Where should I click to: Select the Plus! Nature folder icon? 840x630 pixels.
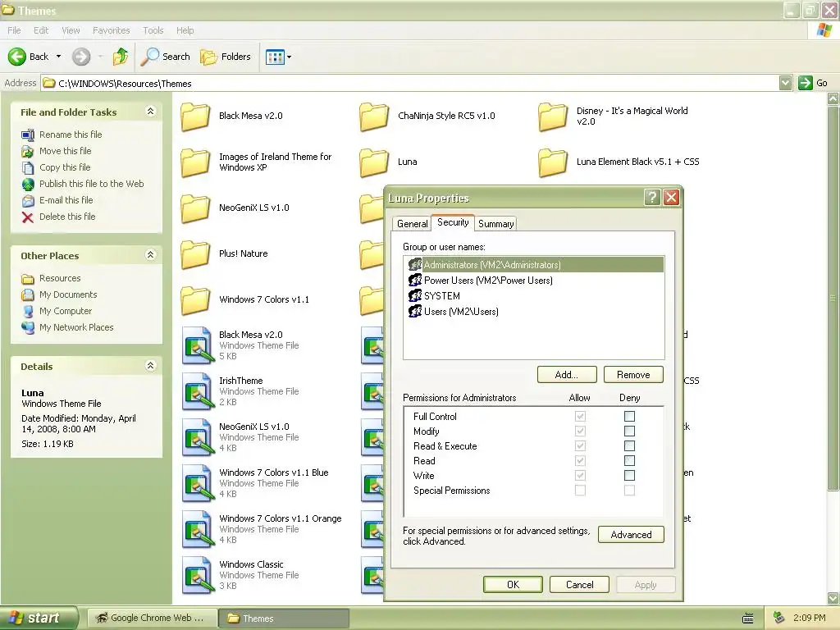pos(195,254)
